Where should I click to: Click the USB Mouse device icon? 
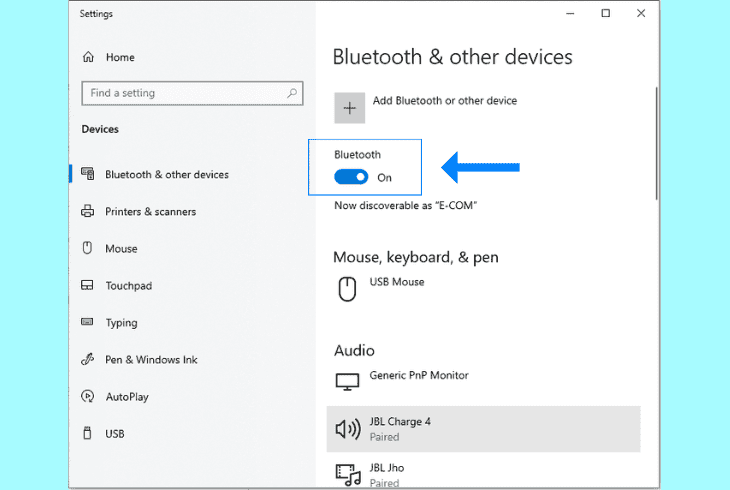tap(347, 289)
